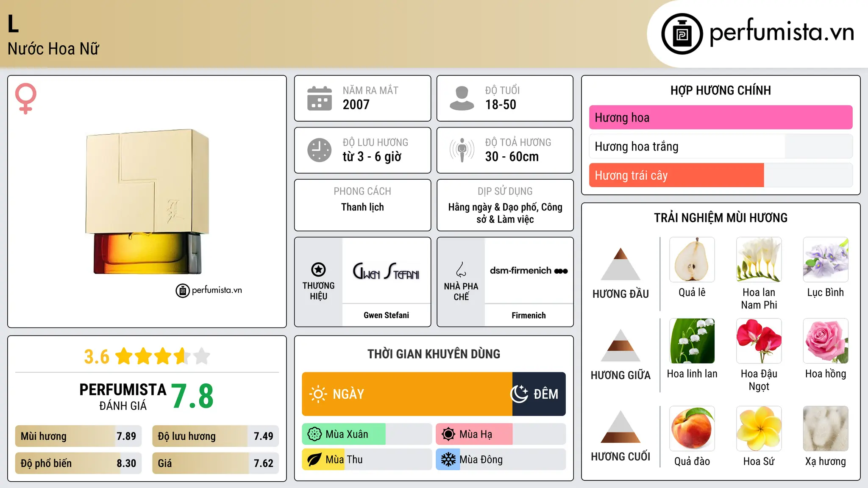Click the Thời gian khuyên dùng heading
Screen dimensions: 868x488
434,354
